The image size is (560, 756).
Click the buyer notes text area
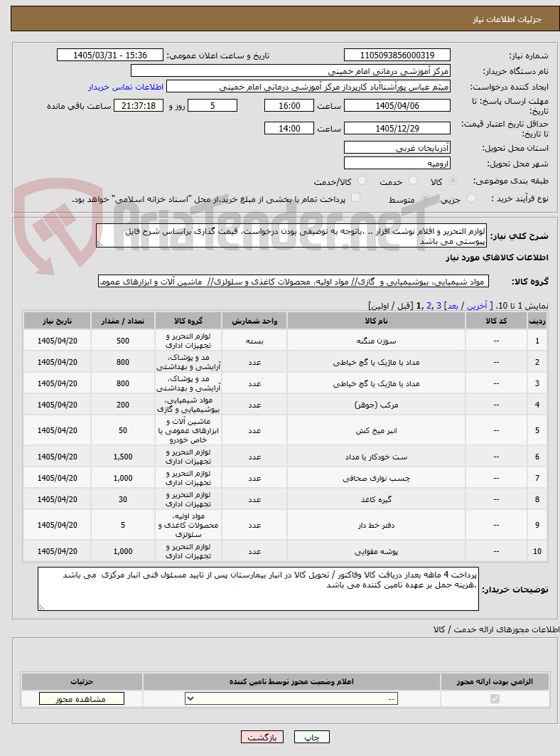click(258, 589)
